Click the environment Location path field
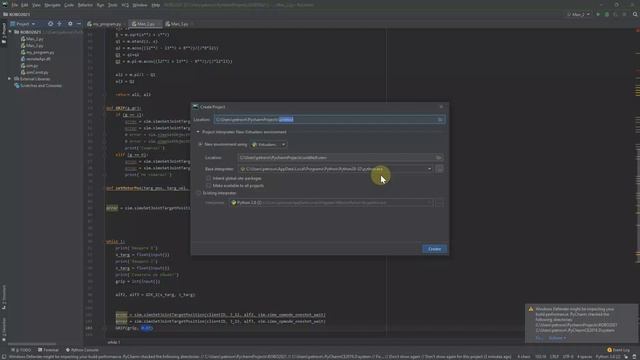The height and width of the screenshot is (360, 640). pyautogui.click(x=337, y=158)
